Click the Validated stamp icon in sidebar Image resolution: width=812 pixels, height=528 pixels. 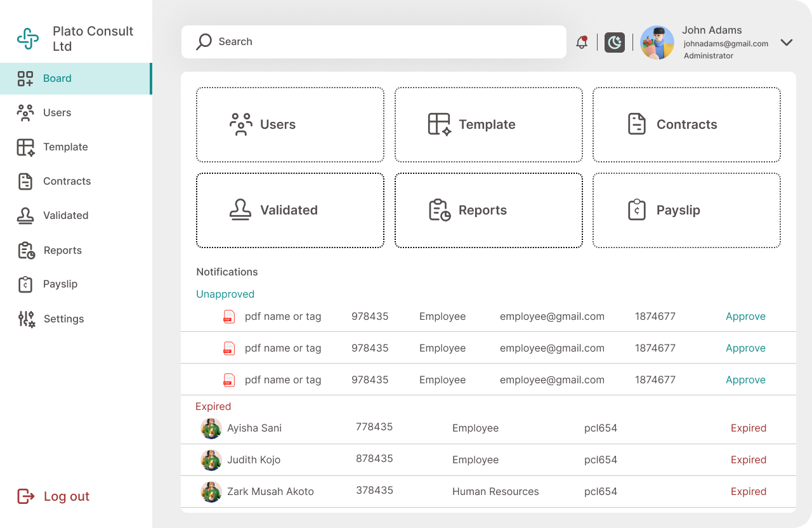click(25, 216)
